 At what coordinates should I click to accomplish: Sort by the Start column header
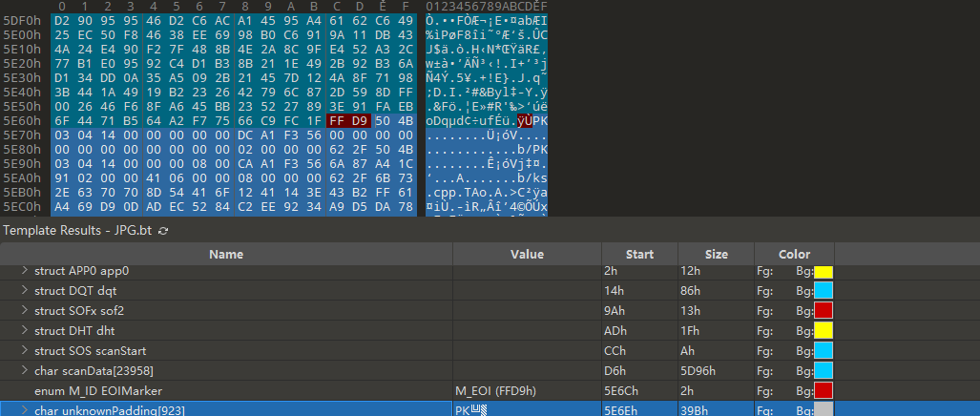pos(639,255)
